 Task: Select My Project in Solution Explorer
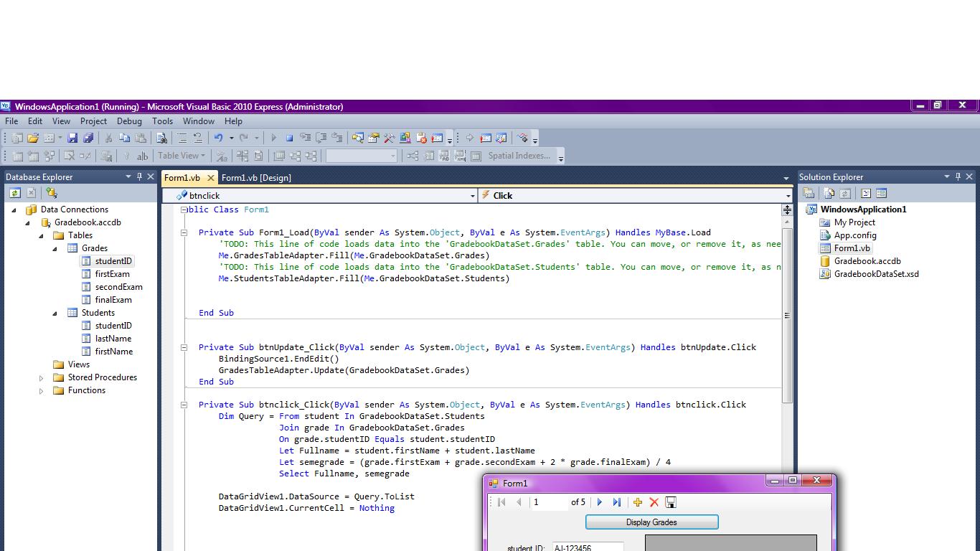pyautogui.click(x=854, y=222)
